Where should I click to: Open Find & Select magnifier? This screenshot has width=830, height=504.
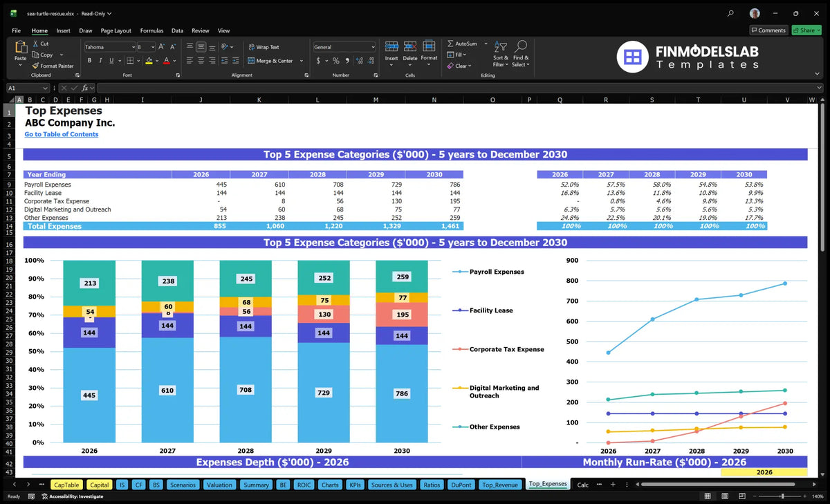pyautogui.click(x=521, y=46)
